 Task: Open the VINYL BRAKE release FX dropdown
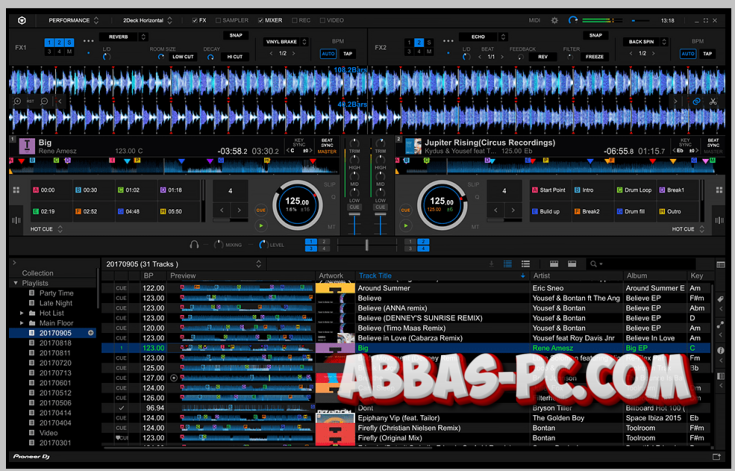(x=285, y=42)
